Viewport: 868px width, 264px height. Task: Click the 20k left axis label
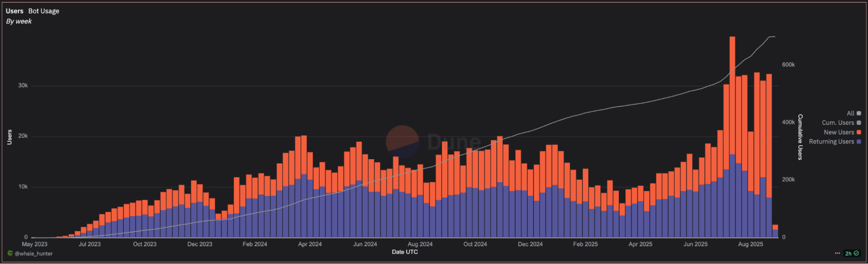click(x=23, y=136)
